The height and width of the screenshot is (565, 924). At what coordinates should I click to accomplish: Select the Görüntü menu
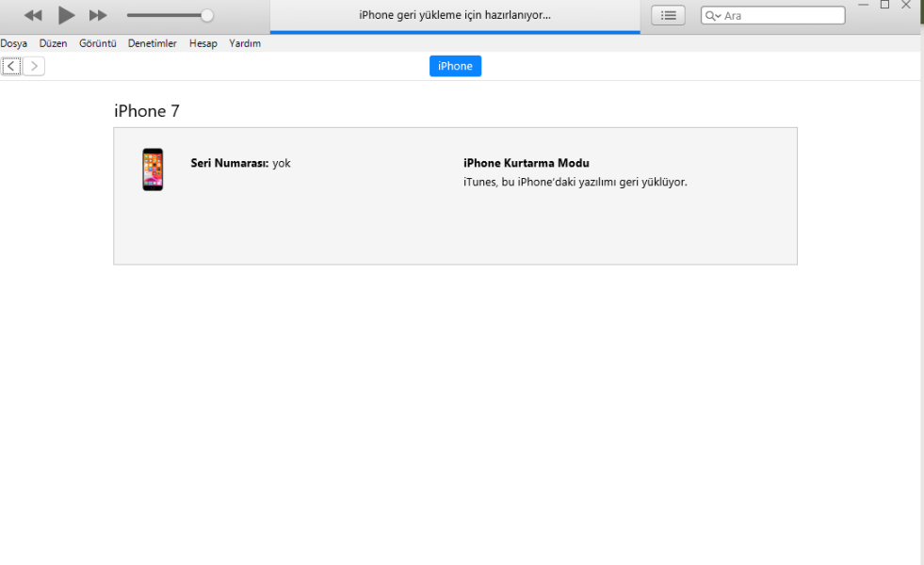[97, 43]
